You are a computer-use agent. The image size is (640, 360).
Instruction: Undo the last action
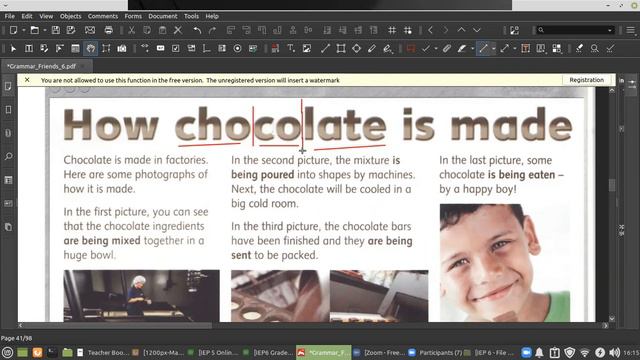pos(197,30)
